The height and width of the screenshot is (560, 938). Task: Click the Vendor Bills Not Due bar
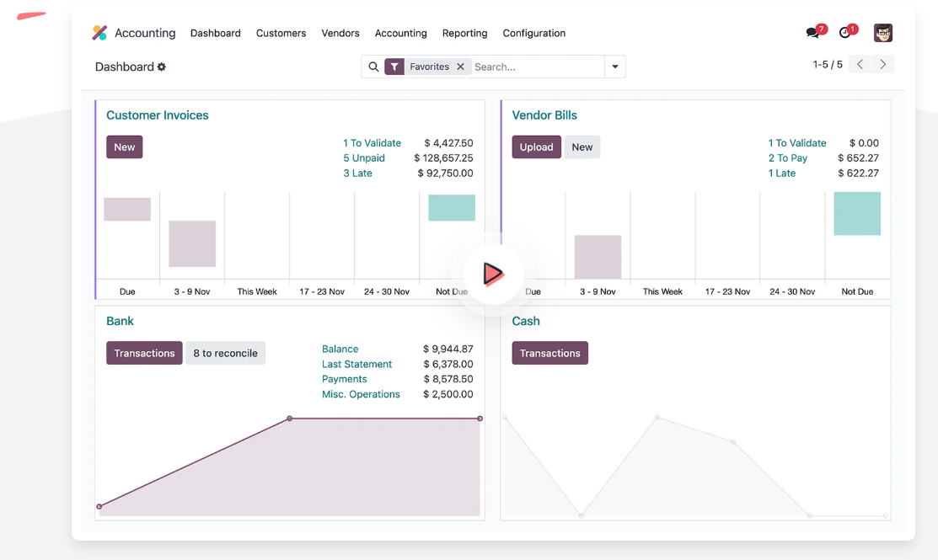[857, 213]
